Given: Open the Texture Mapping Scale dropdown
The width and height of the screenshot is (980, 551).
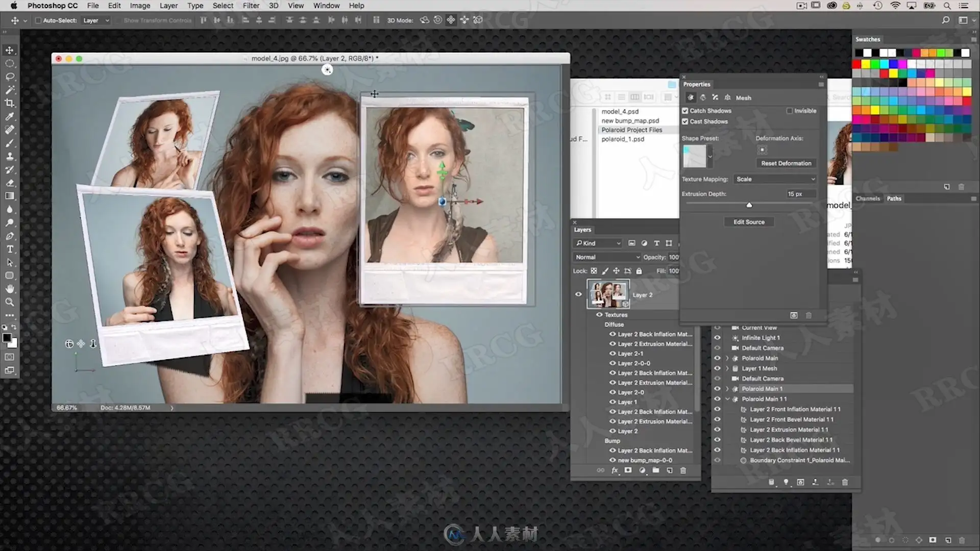Looking at the screenshot, I should (775, 179).
